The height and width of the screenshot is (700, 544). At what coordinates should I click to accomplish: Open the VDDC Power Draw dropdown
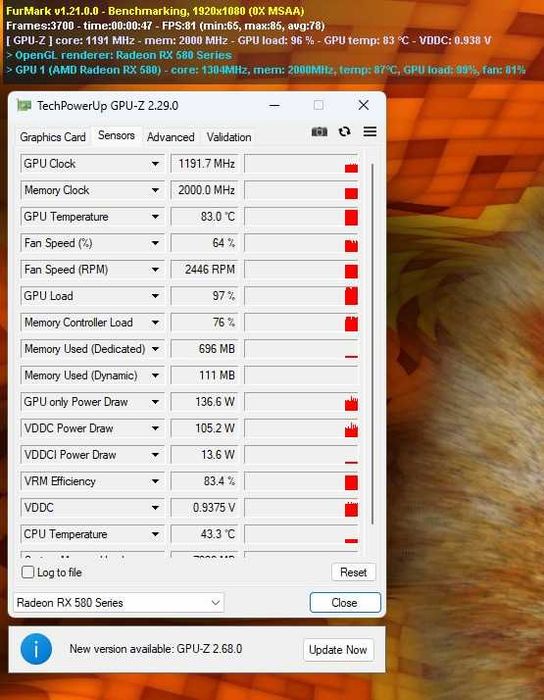click(155, 428)
